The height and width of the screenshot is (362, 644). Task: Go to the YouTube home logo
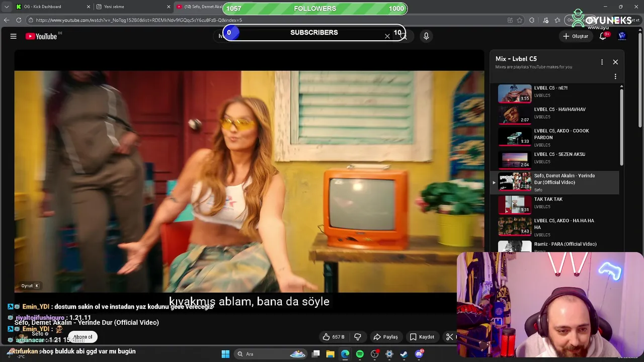coord(41,36)
